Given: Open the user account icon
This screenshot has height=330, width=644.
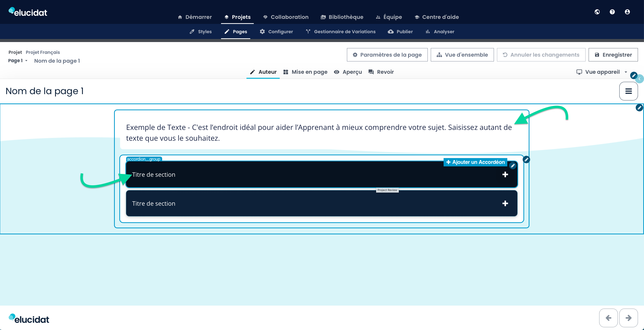Looking at the screenshot, I should [627, 12].
